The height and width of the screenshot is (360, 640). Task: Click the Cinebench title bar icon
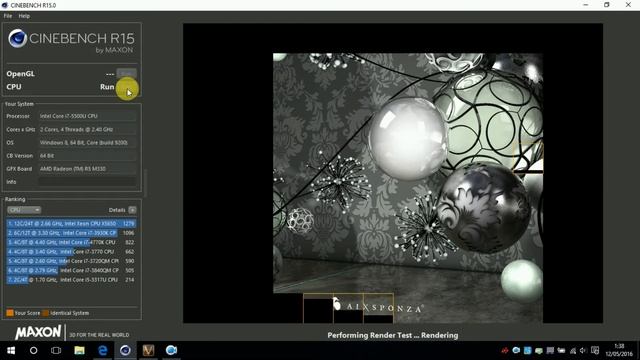pyautogui.click(x=5, y=5)
